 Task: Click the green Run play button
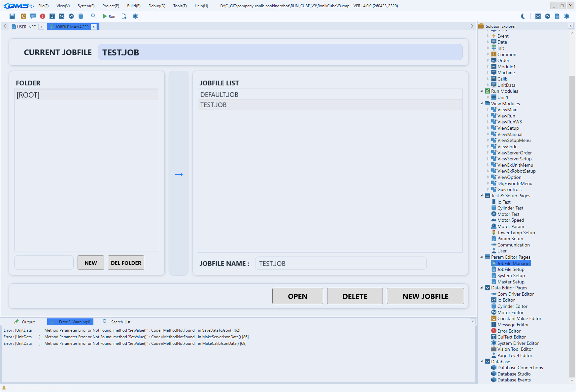[x=109, y=16]
